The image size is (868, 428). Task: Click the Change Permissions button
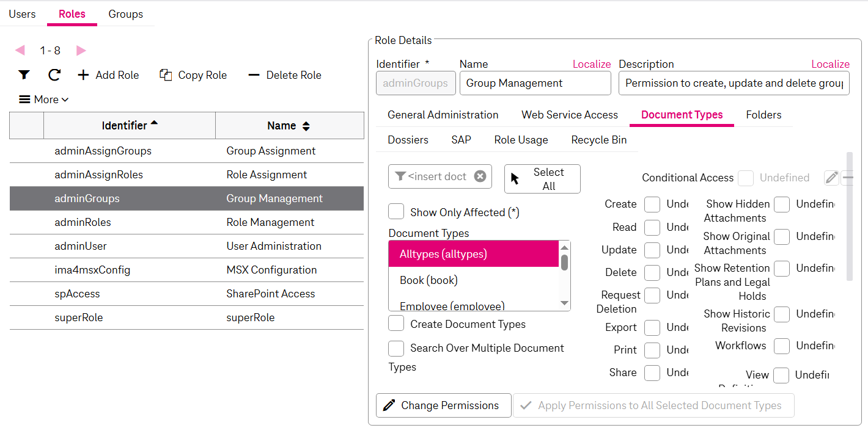point(443,405)
